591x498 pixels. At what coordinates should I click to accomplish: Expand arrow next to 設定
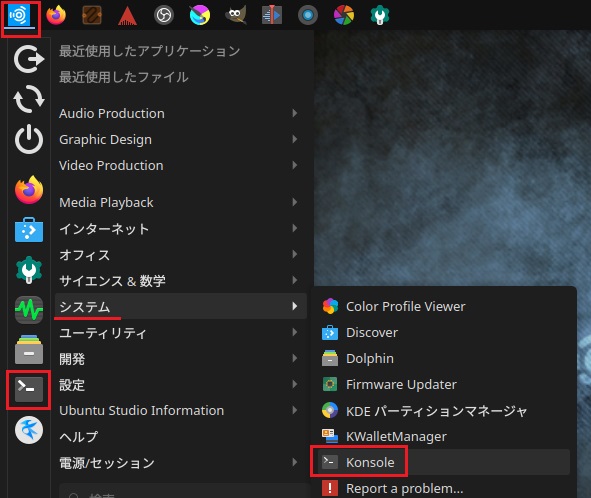(x=294, y=384)
